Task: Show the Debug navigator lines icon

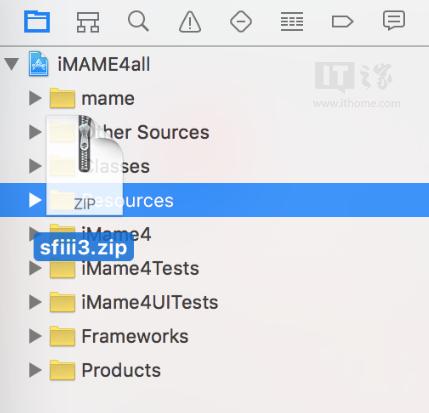Action: click(292, 22)
